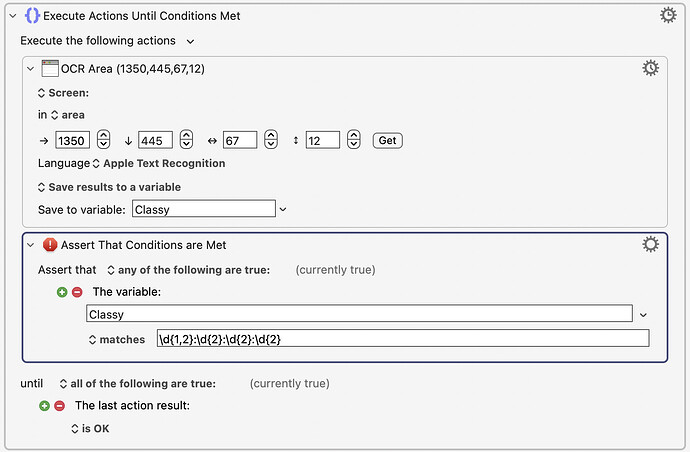This screenshot has height=452, width=690.
Task: Click the OCR Area window icon
Action: click(x=50, y=69)
